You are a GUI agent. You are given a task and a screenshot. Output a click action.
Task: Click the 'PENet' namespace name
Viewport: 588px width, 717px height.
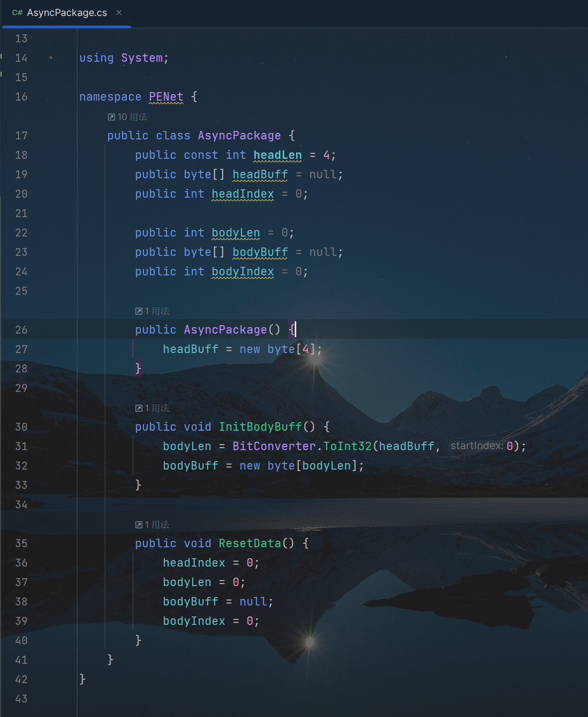click(166, 97)
